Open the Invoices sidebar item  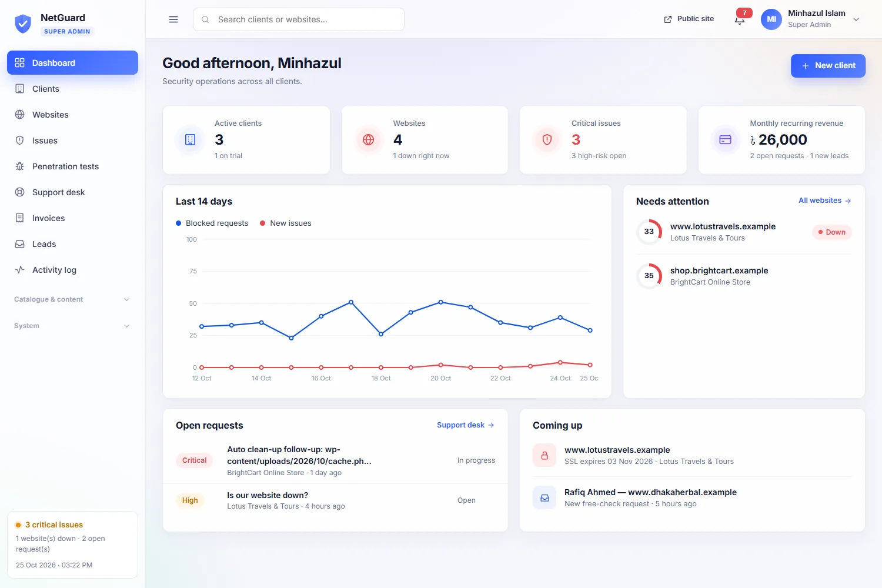pyautogui.click(x=72, y=218)
